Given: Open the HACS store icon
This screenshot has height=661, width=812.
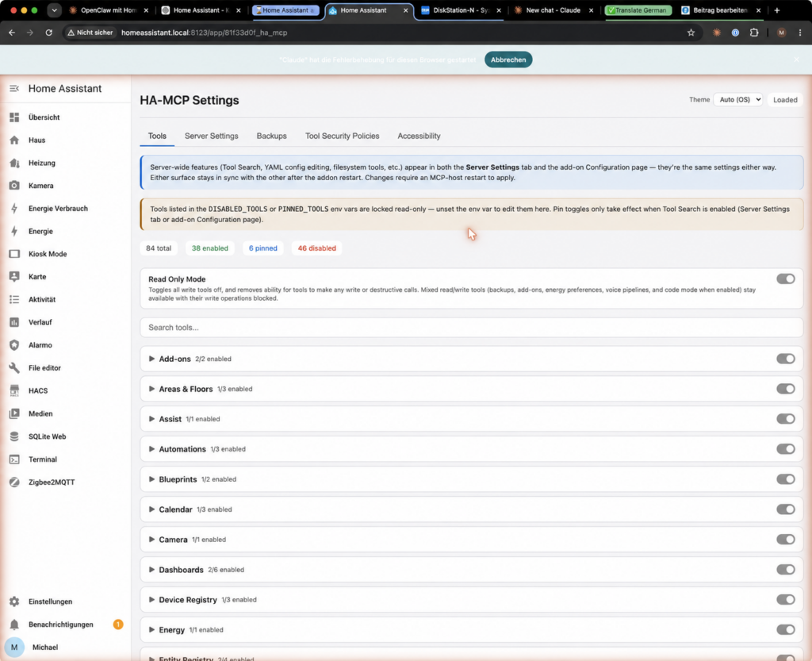Looking at the screenshot, I should [14, 391].
